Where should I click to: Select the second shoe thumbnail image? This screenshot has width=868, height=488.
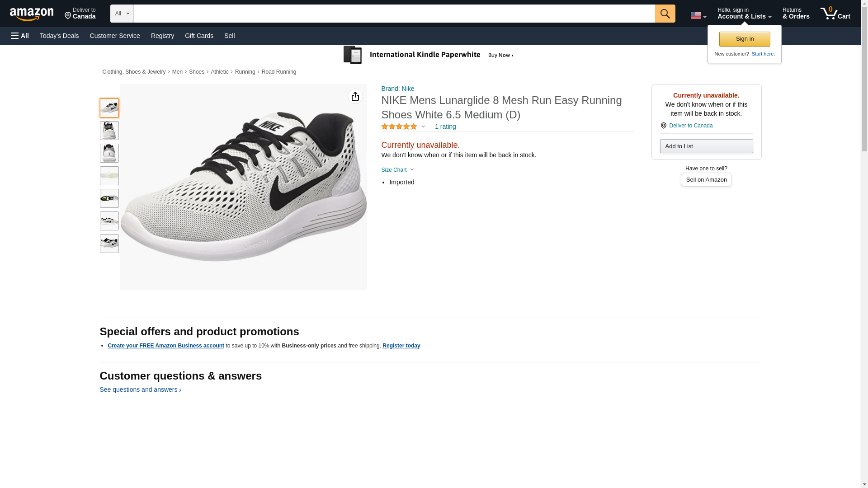click(109, 131)
